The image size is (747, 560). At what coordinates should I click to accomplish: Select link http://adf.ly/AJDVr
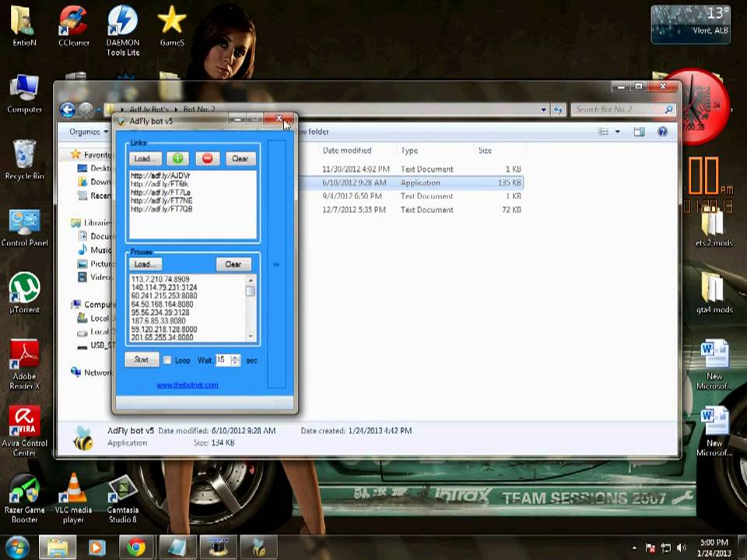(x=160, y=175)
